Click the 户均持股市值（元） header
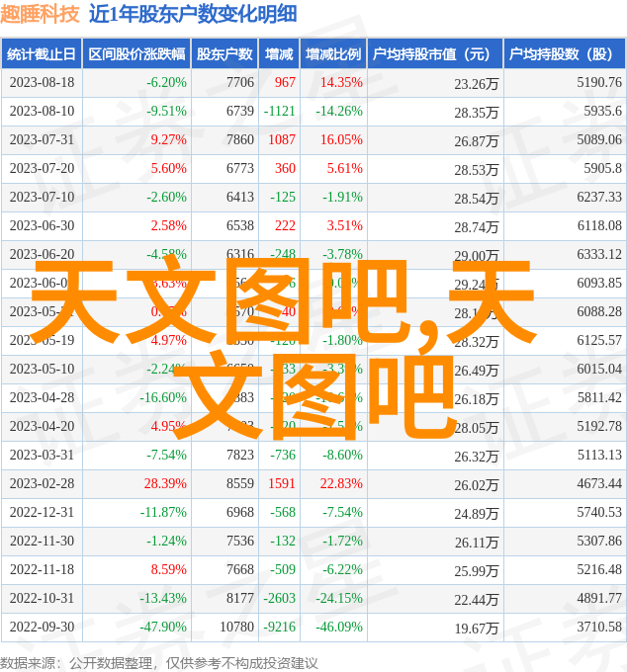The width and height of the screenshot is (627, 672). coord(435,54)
